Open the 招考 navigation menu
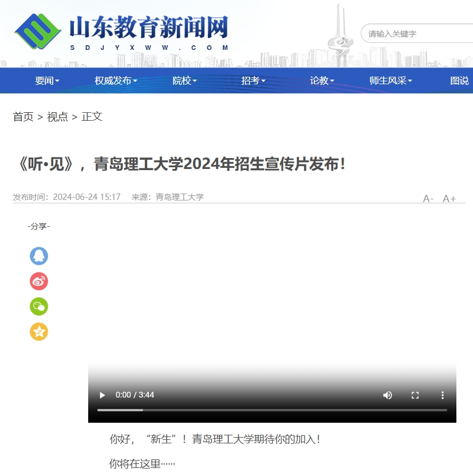The height and width of the screenshot is (476, 473). pos(253,81)
